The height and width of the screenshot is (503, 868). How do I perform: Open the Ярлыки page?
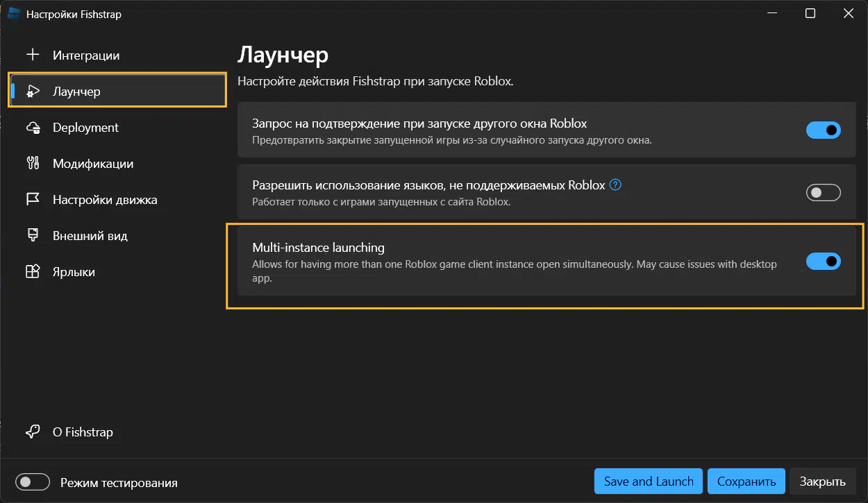(x=117, y=272)
